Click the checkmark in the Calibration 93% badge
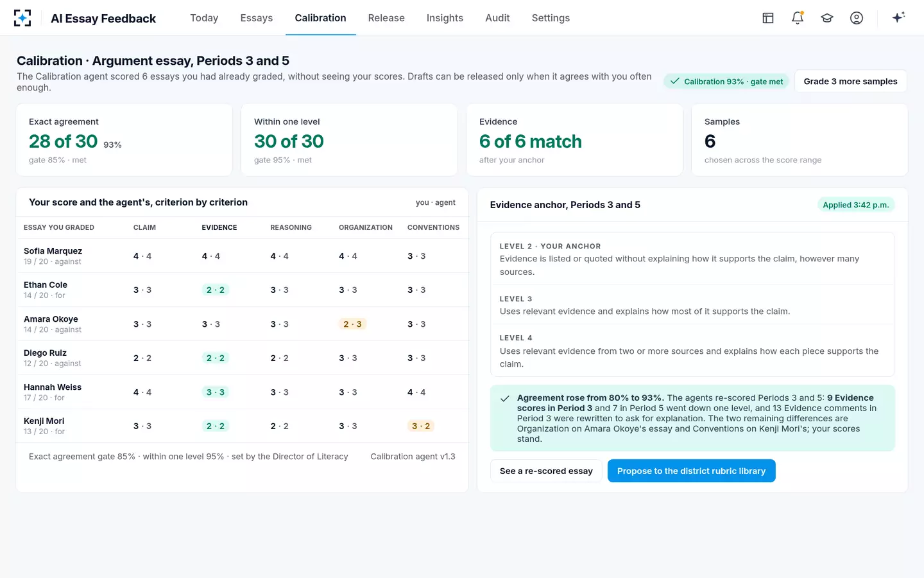 [x=675, y=82]
